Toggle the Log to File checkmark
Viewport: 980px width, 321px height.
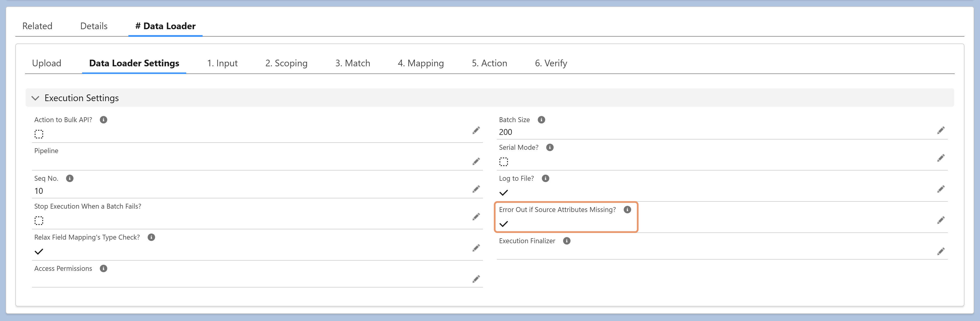click(504, 193)
